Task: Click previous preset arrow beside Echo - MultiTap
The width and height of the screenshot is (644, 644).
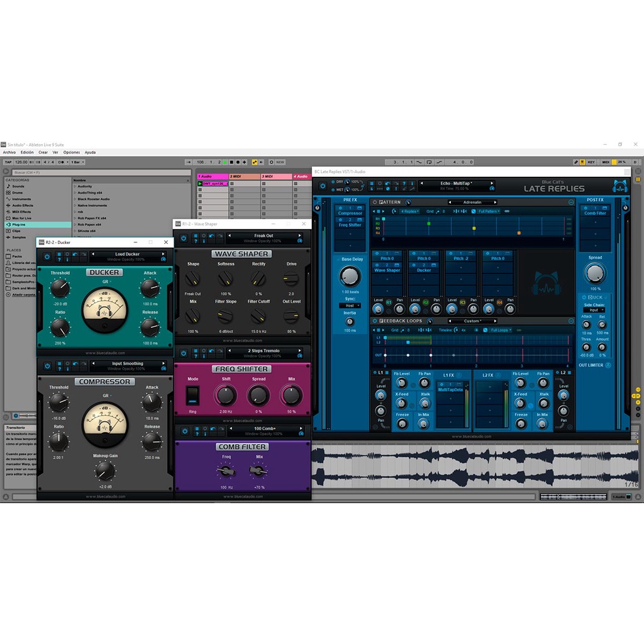Action: (422, 183)
